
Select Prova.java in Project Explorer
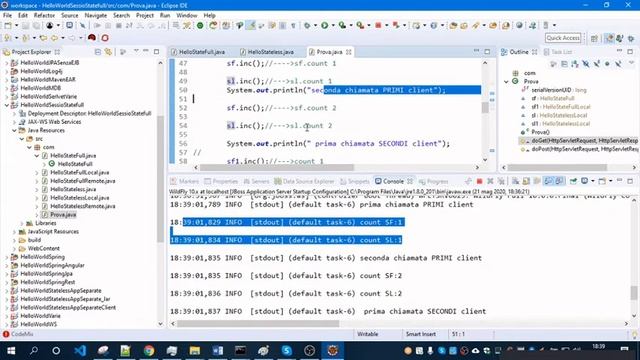point(63,215)
